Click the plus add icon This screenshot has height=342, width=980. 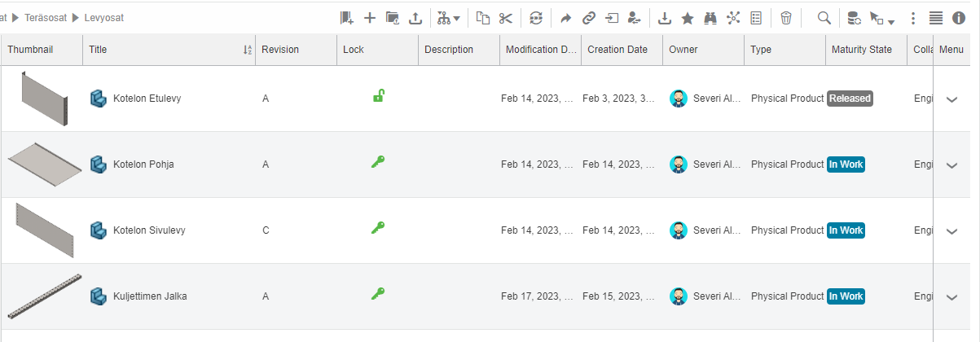click(x=370, y=17)
